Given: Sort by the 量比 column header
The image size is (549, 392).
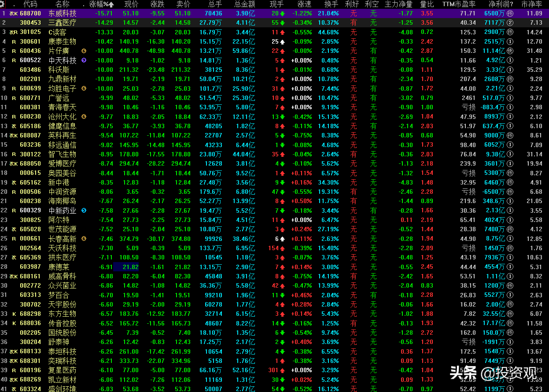Looking at the screenshot, I should click(x=427, y=4).
